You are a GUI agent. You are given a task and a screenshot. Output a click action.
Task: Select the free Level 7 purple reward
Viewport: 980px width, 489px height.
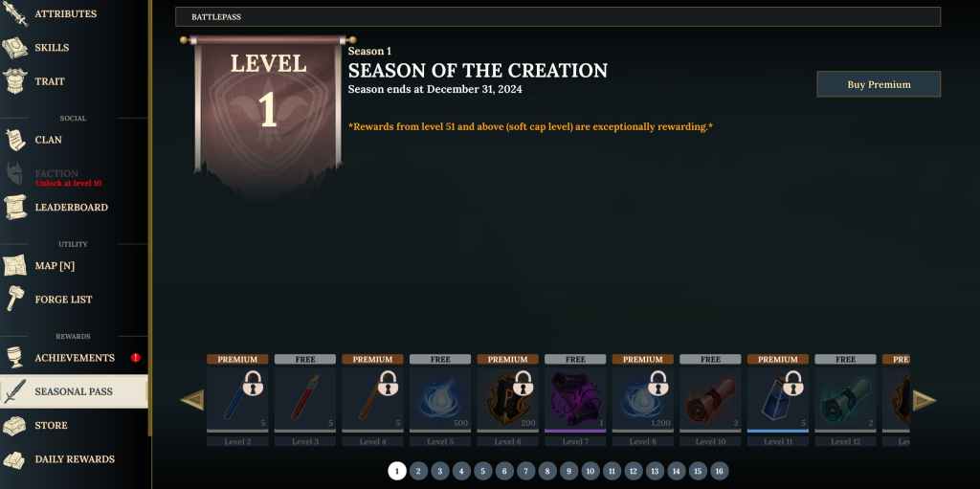pyautogui.click(x=575, y=400)
